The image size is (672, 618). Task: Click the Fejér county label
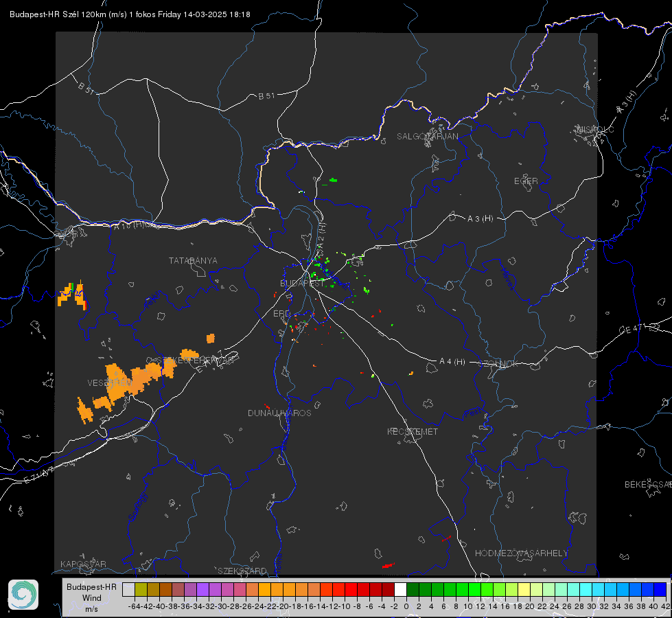click(154, 300)
